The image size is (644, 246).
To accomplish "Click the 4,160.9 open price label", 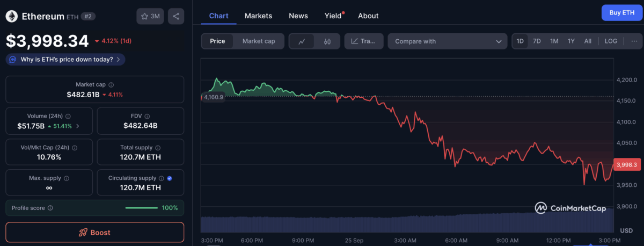I will [213, 97].
